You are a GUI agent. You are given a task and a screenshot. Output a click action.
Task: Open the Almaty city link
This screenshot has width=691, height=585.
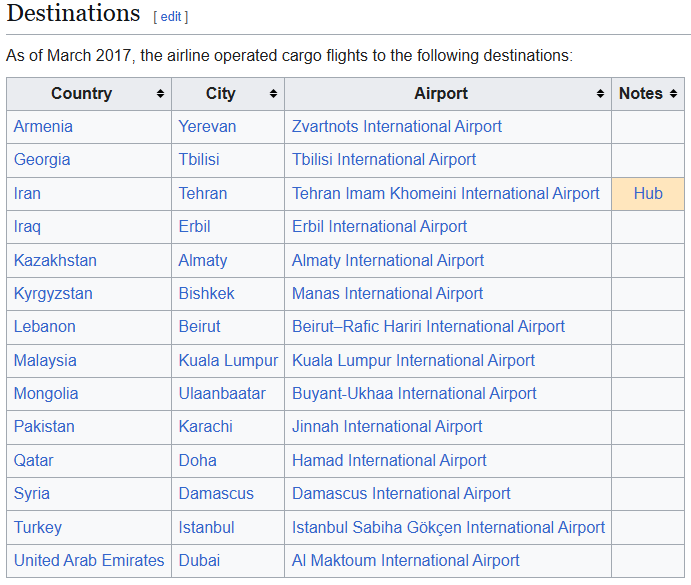(x=203, y=260)
